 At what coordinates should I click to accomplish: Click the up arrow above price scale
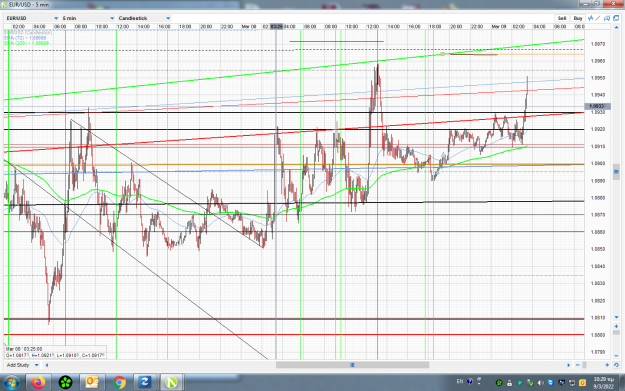coord(616,28)
